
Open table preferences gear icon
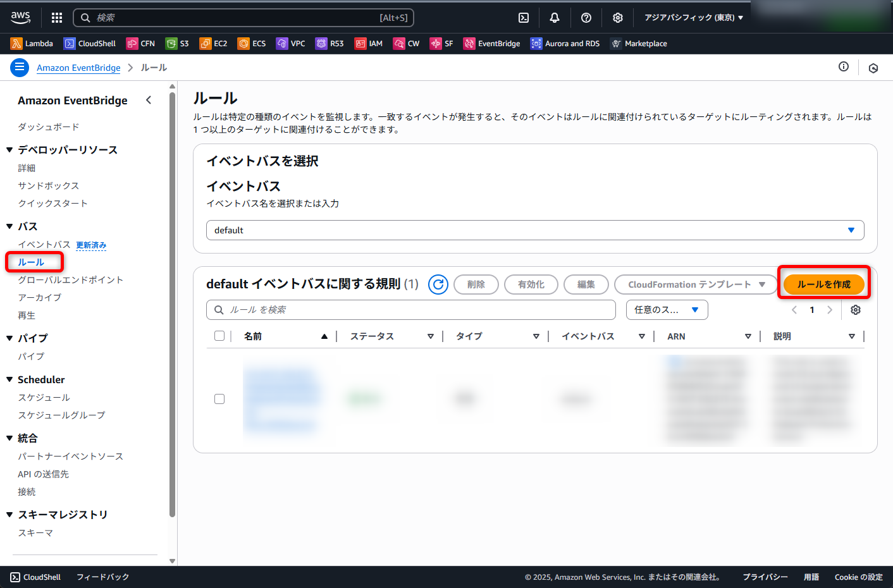856,310
